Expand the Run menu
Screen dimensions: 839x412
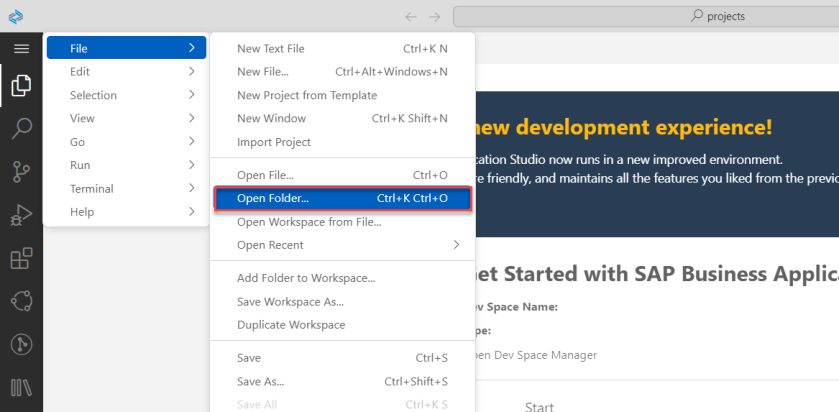(x=126, y=165)
